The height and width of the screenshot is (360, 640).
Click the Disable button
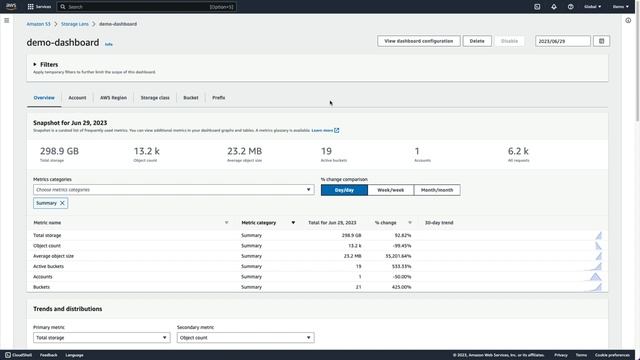509,41
